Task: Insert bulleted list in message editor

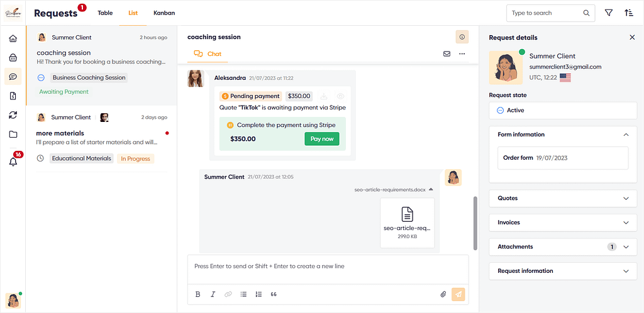Action: pos(243,294)
